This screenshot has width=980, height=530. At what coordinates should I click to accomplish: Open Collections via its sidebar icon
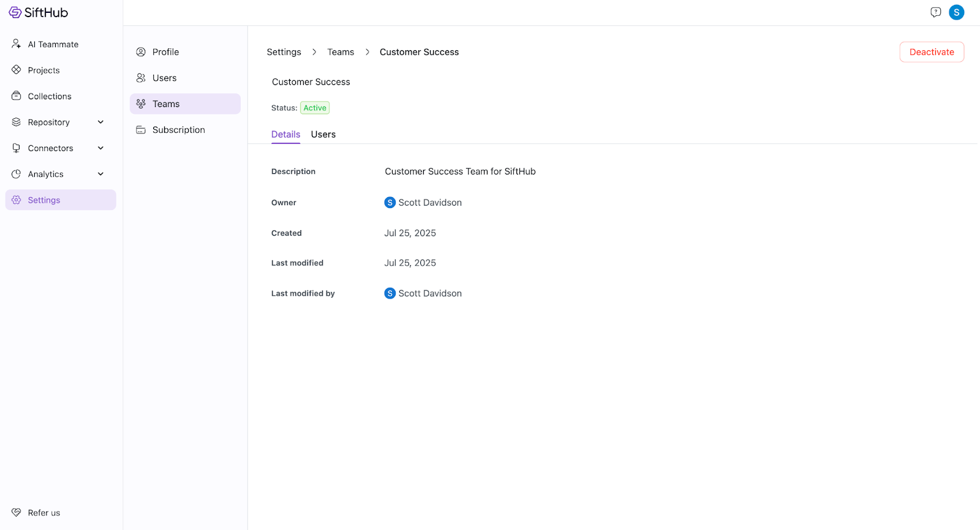pos(17,96)
